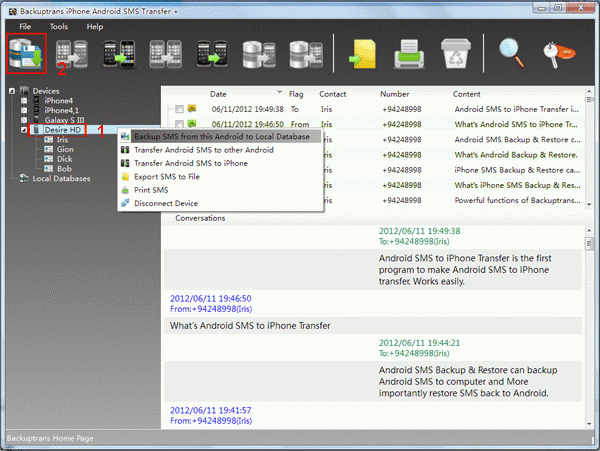Click the Backup SMS to local database toolbar icon
The width and height of the screenshot is (600, 451).
[26, 54]
